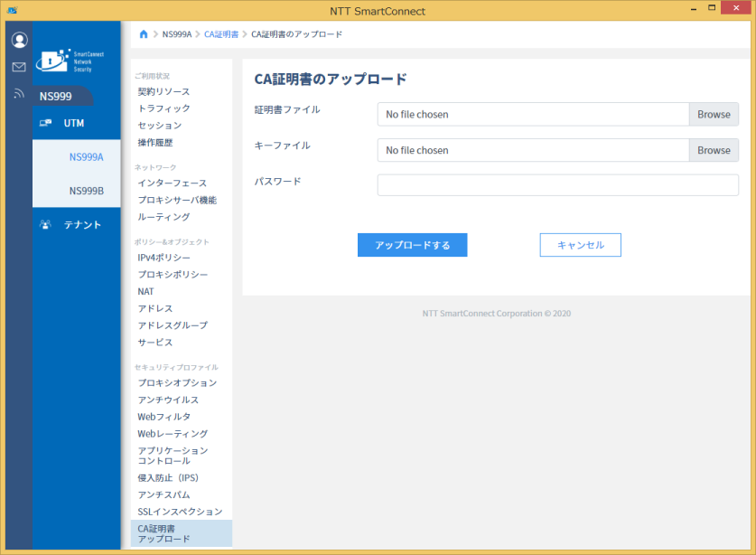Click the SmartConnect Network Security logo
This screenshot has width=756, height=555.
[70, 61]
